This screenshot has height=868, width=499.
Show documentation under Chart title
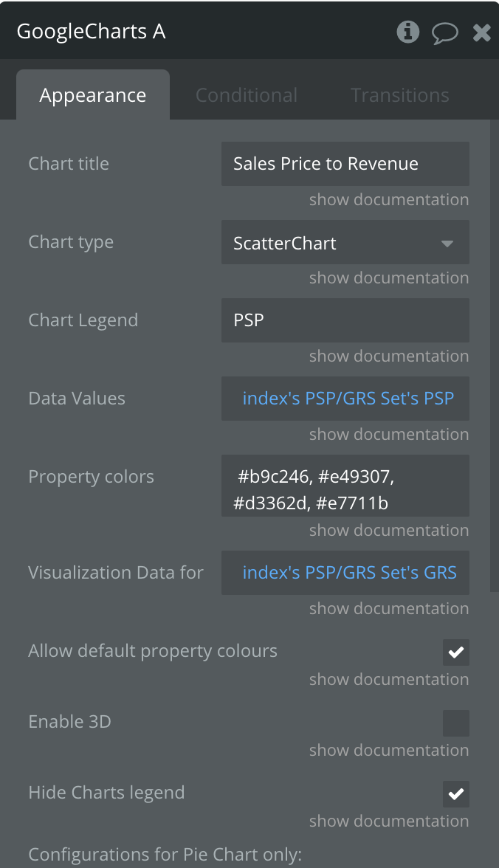point(389,199)
